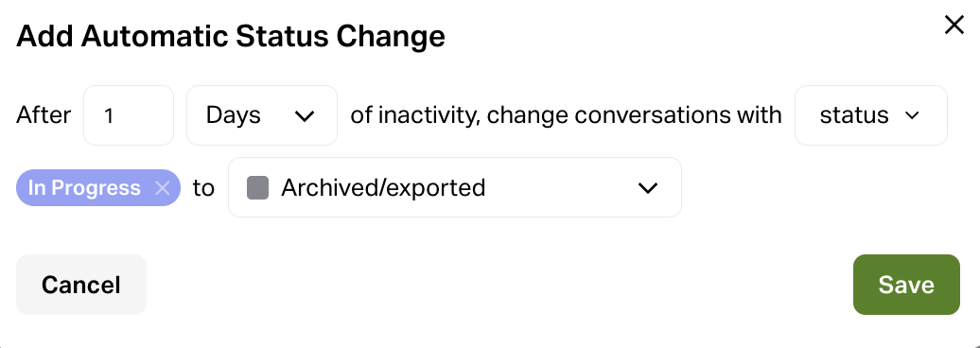Close the Add Automatic Status Change dialog
This screenshot has height=348, width=980.
pyautogui.click(x=954, y=25)
